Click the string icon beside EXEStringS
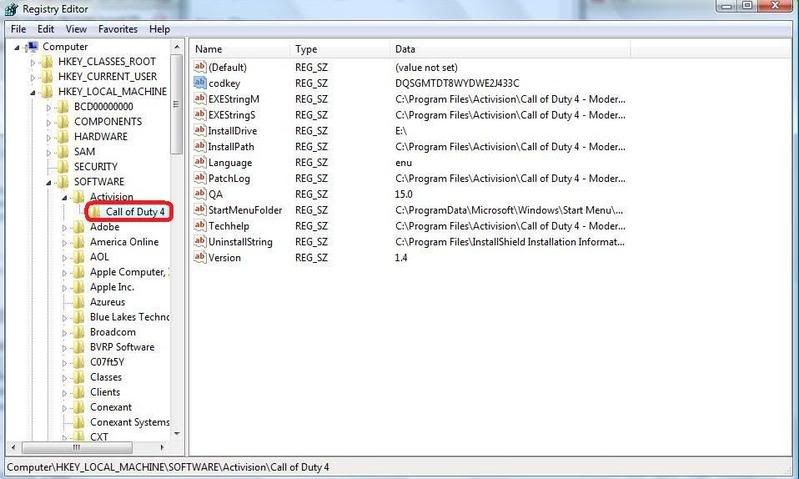The height and width of the screenshot is (479, 799). click(200, 114)
